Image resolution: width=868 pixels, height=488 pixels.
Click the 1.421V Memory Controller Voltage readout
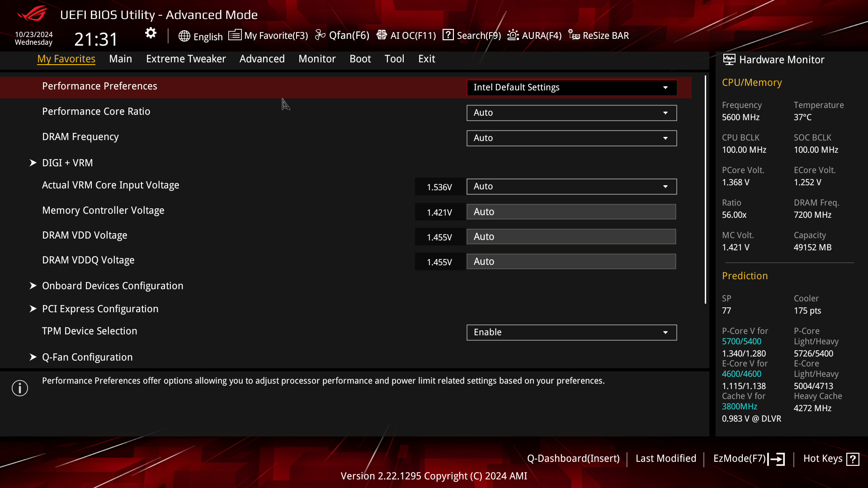439,212
